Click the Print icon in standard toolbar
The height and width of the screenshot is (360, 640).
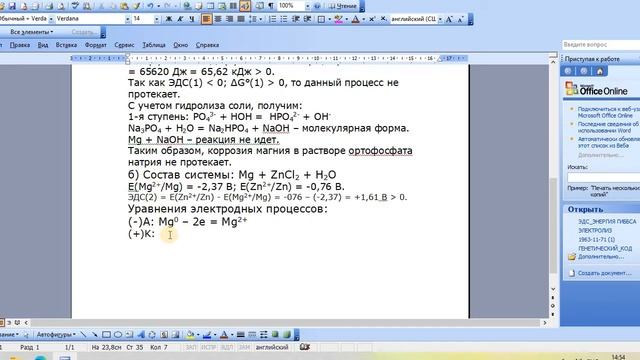[50, 6]
